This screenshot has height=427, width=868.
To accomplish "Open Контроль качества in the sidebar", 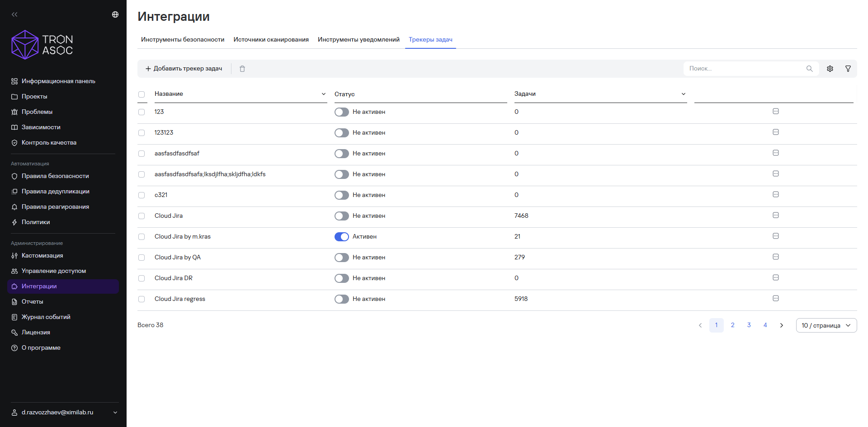I will (63, 143).
